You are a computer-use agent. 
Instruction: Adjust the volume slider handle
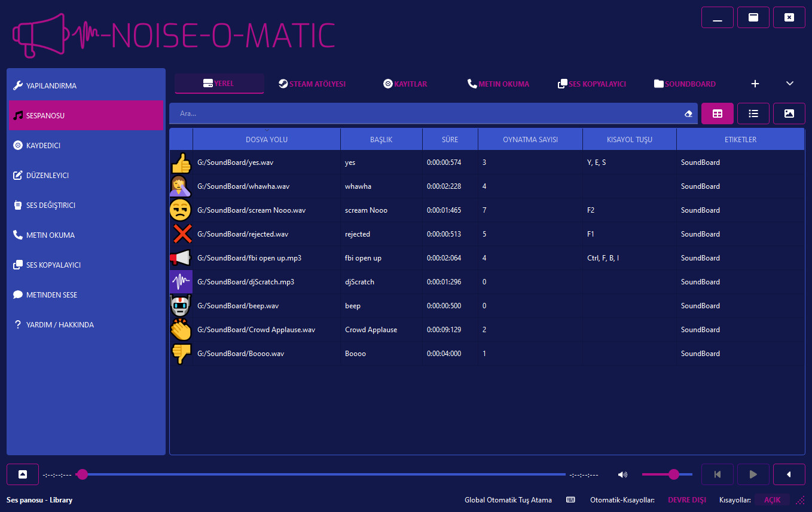tap(674, 474)
